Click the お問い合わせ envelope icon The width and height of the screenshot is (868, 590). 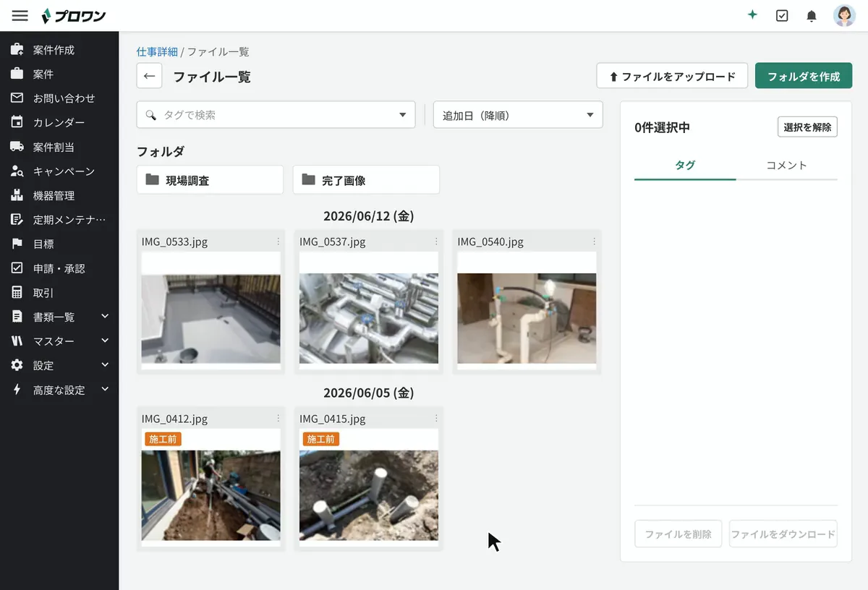[17, 98]
